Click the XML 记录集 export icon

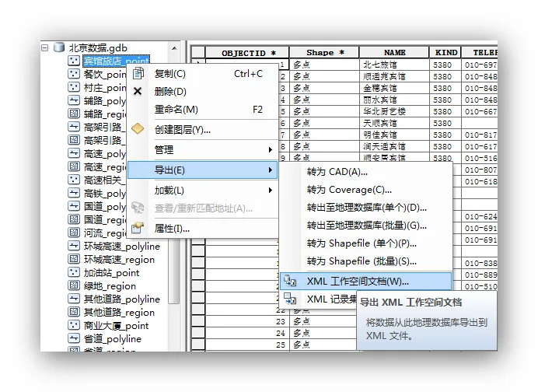[x=290, y=299]
